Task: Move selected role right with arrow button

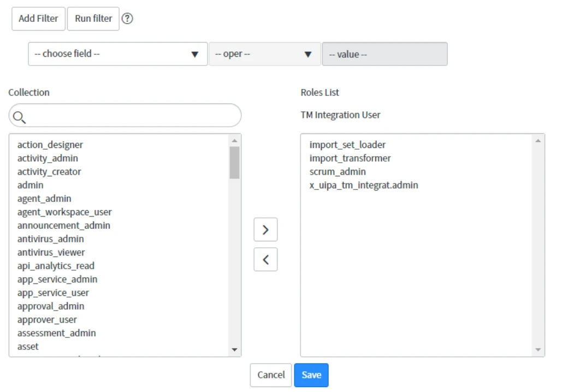Action: coord(265,230)
